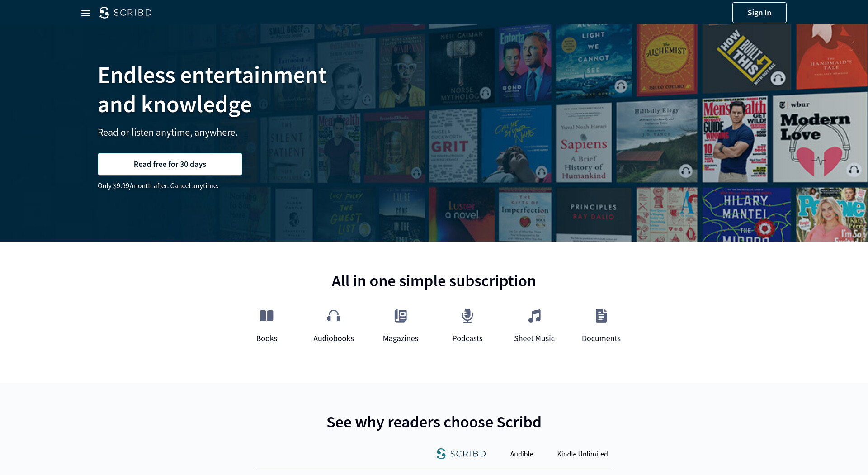Open the Audiobooks category label
Image resolution: width=868 pixels, height=475 pixels.
(x=334, y=338)
